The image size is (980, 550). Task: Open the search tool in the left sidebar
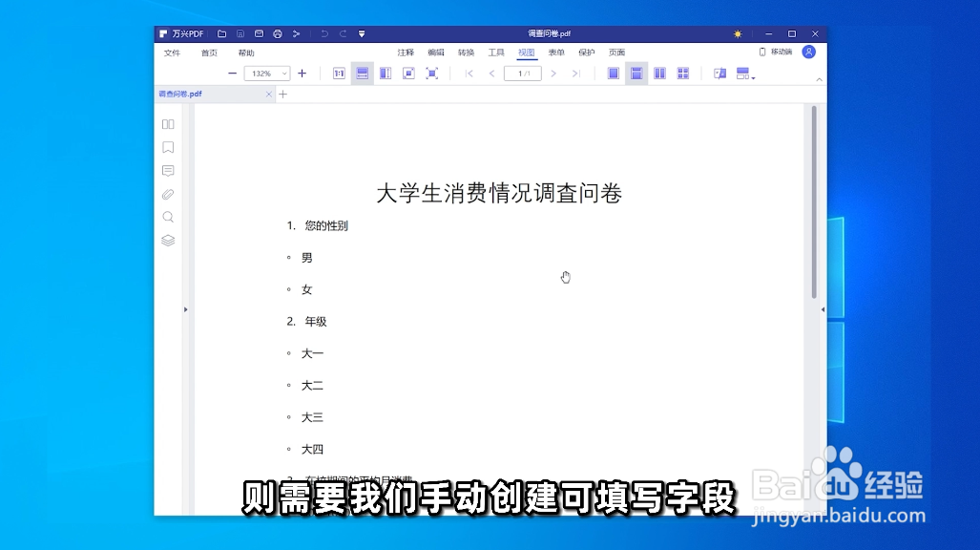pos(168,217)
